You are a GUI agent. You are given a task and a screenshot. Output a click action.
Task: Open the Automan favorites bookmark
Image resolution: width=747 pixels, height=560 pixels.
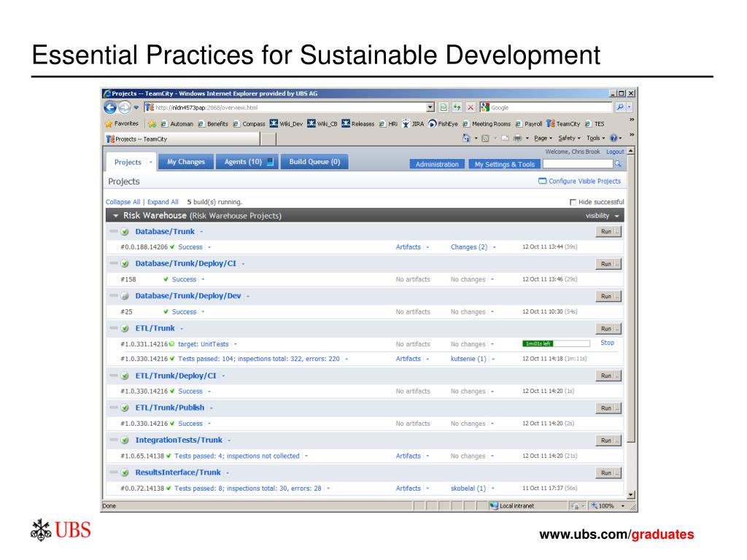coord(177,124)
